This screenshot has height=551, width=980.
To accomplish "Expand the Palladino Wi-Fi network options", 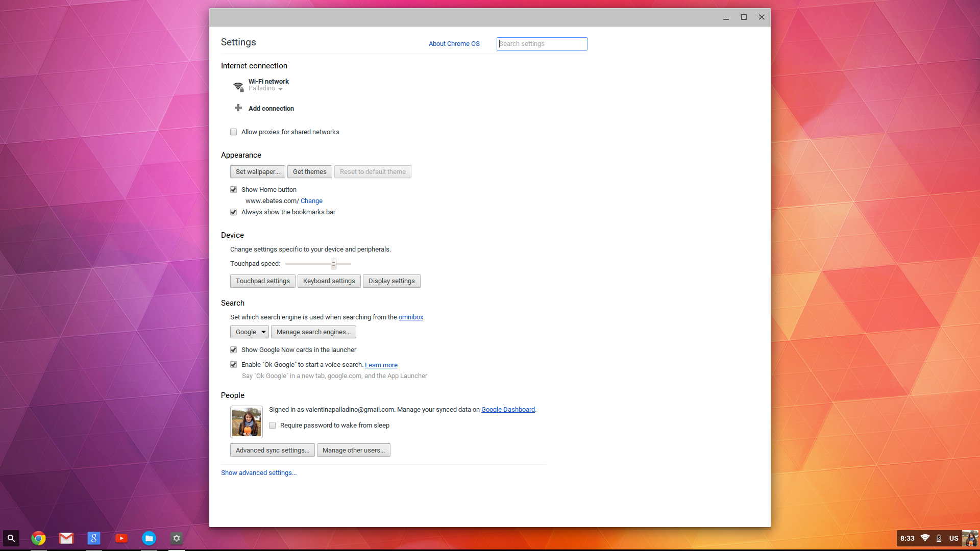I will 281,89.
